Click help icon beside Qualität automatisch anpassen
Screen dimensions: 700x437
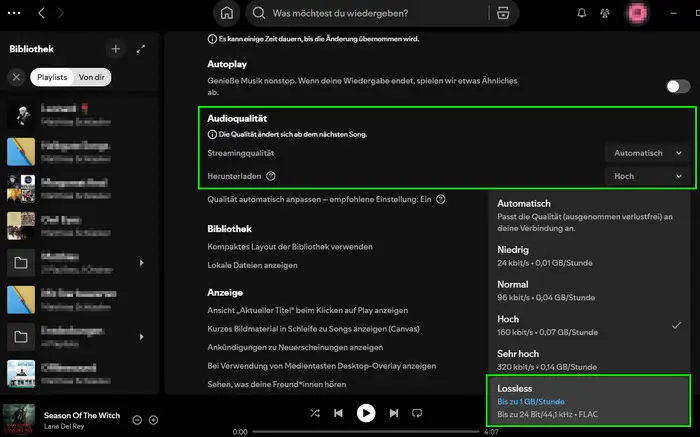pyautogui.click(x=441, y=199)
